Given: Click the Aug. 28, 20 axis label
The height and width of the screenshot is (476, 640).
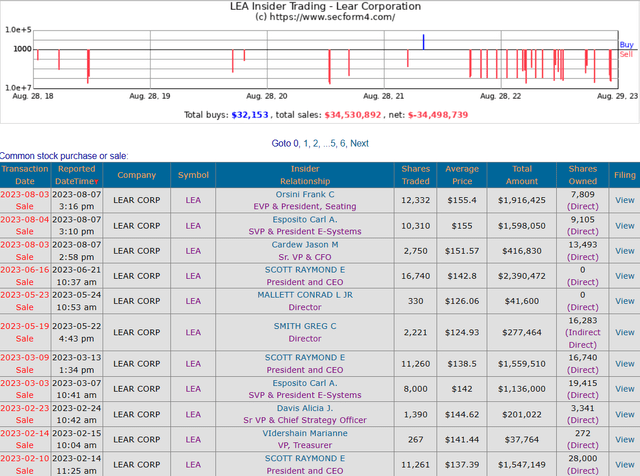Looking at the screenshot, I should (267, 96).
